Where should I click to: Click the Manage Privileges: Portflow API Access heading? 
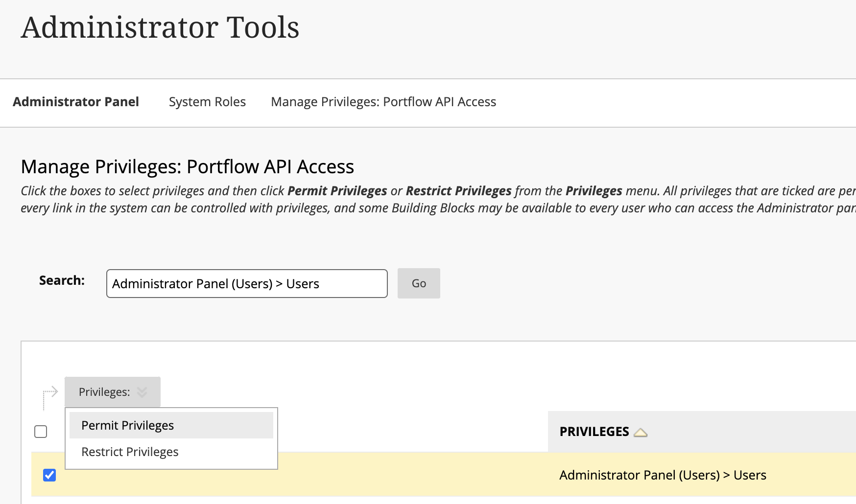click(x=187, y=167)
